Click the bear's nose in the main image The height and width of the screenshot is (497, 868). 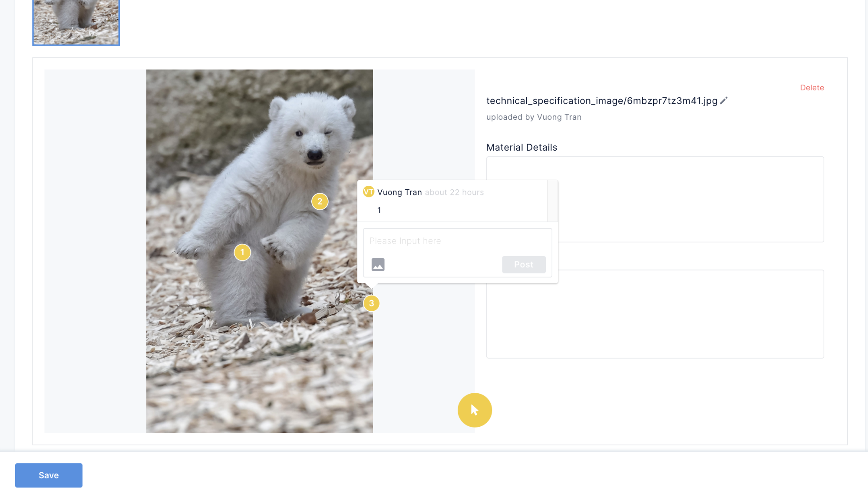[314, 155]
